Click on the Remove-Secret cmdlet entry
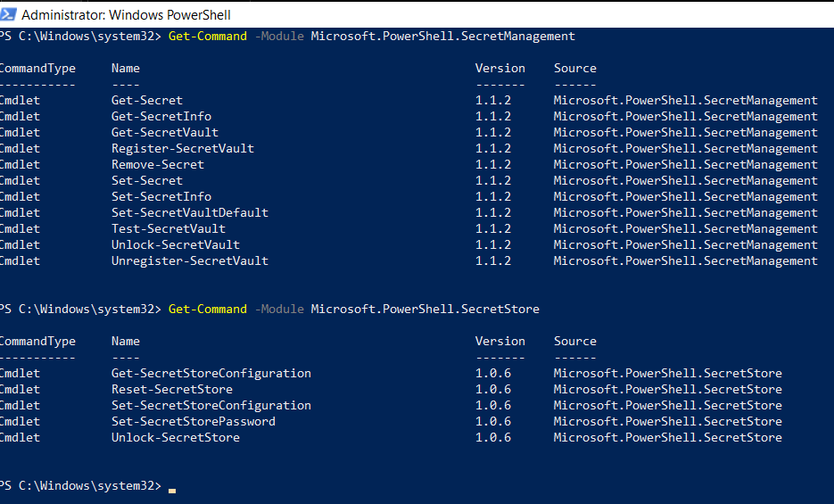The image size is (834, 504). pyautogui.click(x=158, y=165)
